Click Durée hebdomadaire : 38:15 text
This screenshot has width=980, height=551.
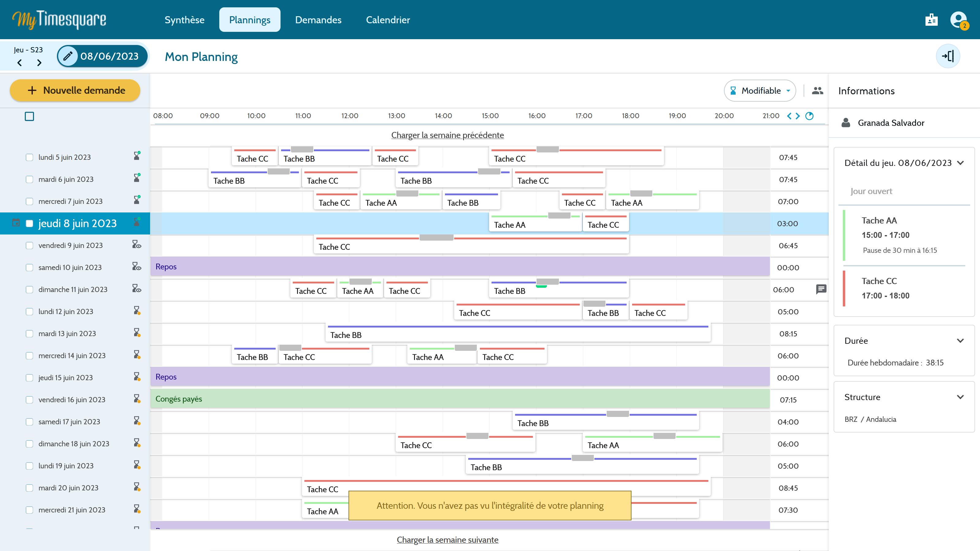(895, 363)
